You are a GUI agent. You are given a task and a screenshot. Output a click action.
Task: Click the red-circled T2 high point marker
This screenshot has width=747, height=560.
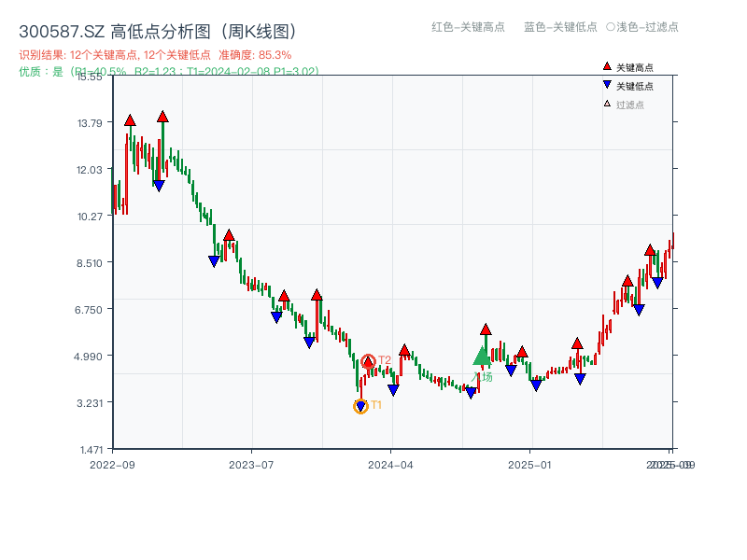[x=366, y=361]
